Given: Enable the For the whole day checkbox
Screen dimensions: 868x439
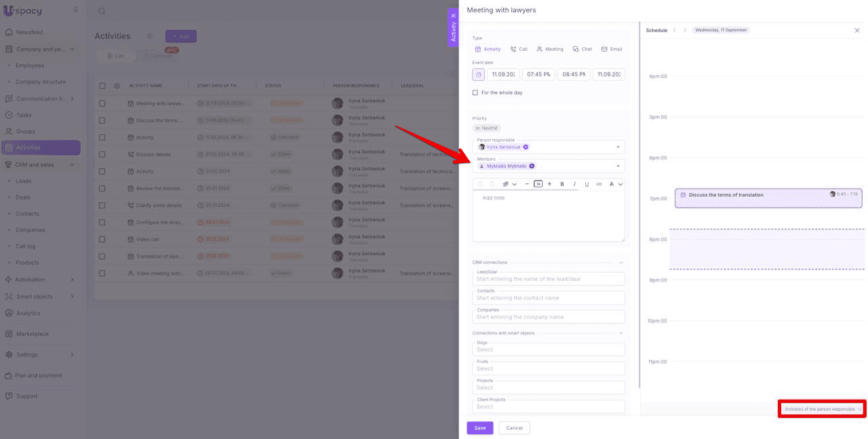Looking at the screenshot, I should 475,93.
